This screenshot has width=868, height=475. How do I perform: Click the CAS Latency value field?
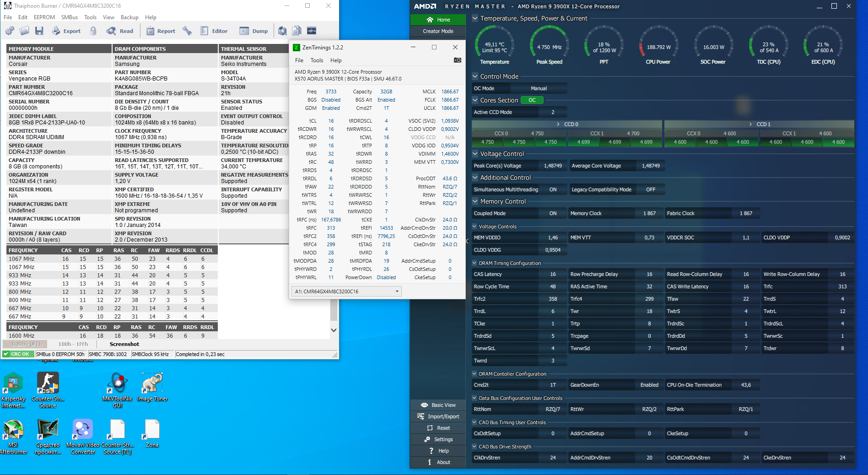553,274
